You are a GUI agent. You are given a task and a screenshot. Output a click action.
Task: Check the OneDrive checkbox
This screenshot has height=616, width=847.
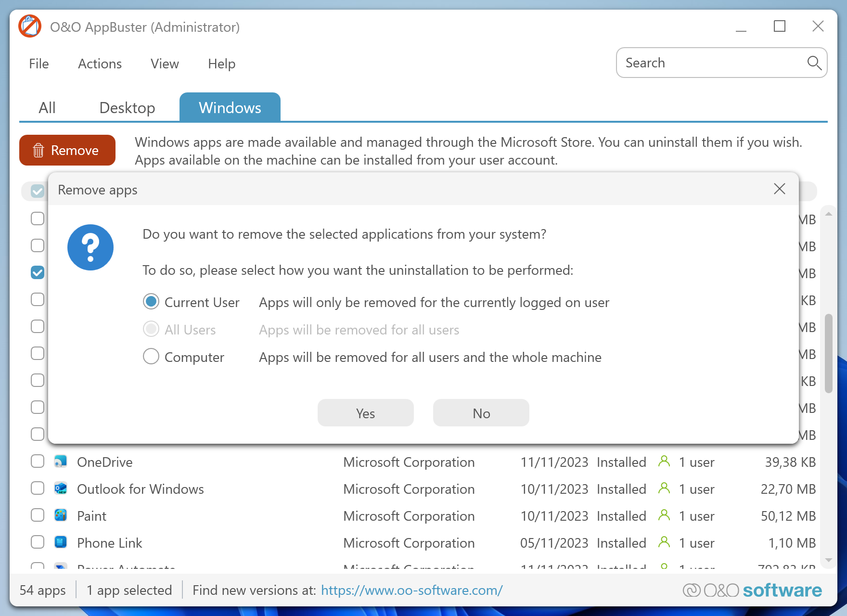pyautogui.click(x=38, y=461)
